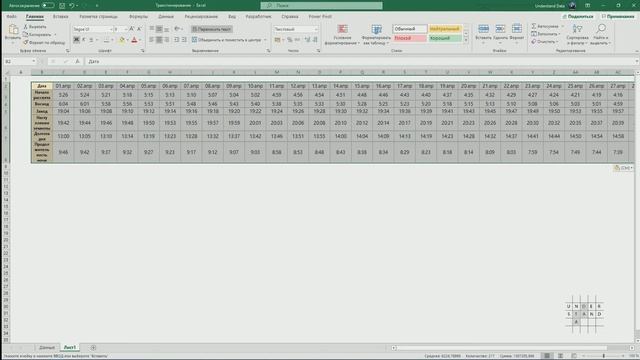Toggle bottom vertical alignment
Viewport: 640px width, 360px height.
(167, 29)
